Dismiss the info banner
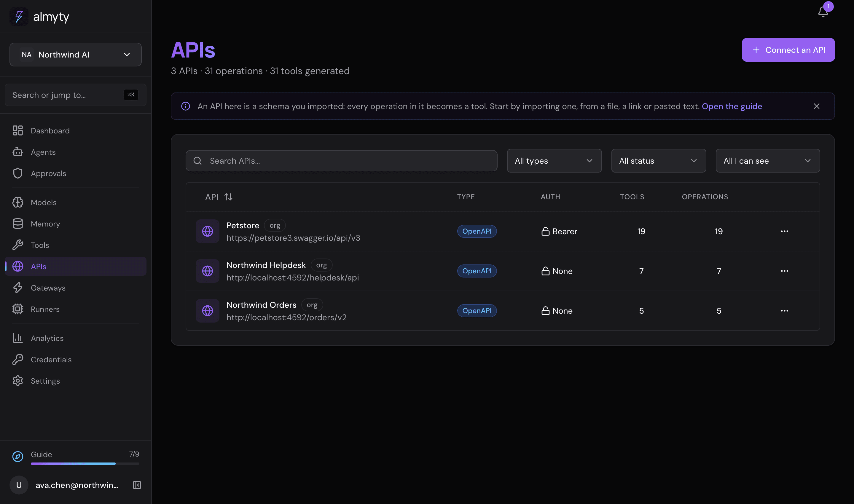This screenshot has width=854, height=504. (x=817, y=106)
